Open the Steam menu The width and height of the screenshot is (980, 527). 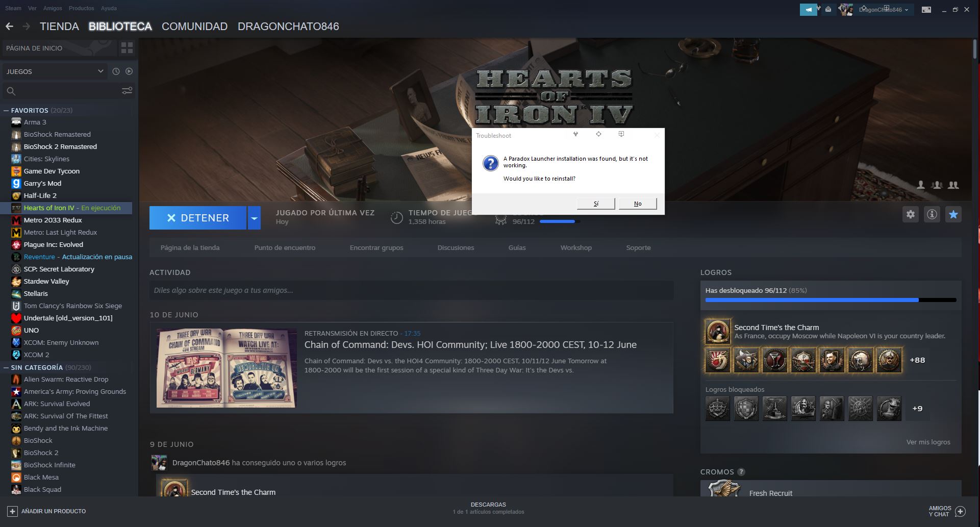coord(13,8)
